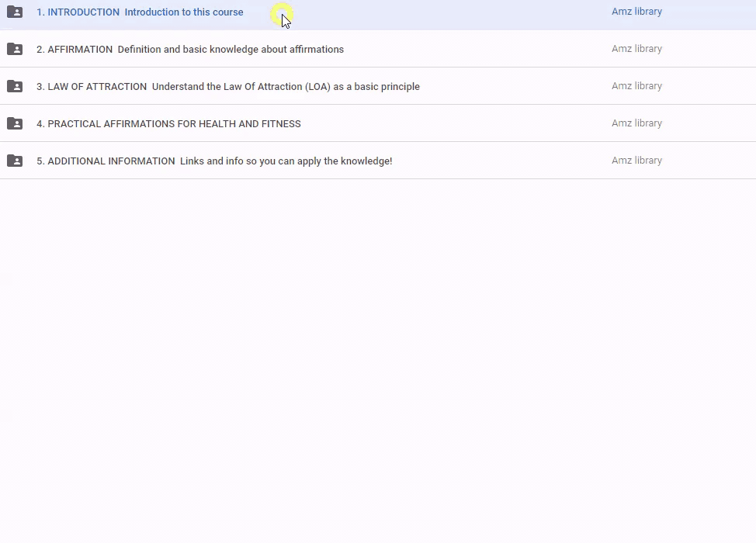Select the '1. INTRODUCTION' folder name
Viewport: 756px width, 543px height.
[x=78, y=12]
